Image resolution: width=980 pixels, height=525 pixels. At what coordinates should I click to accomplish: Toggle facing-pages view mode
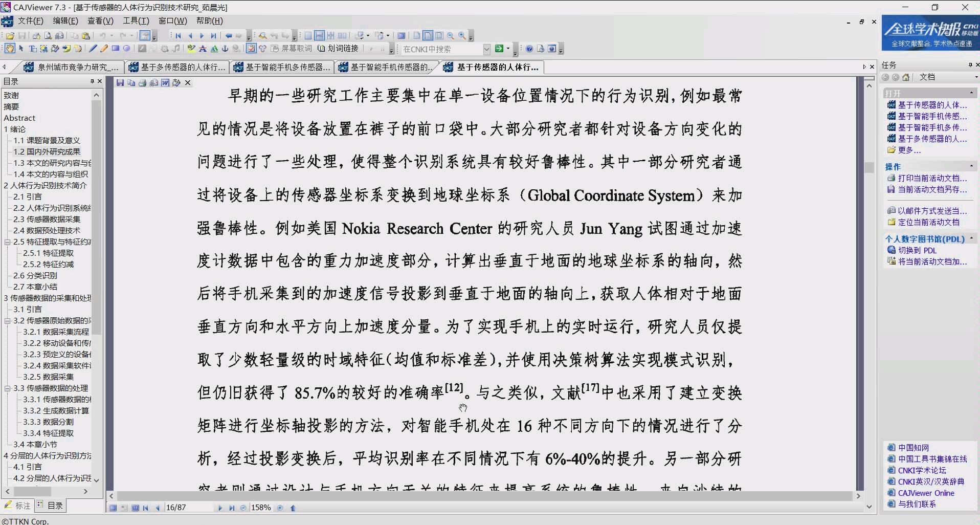[136, 508]
